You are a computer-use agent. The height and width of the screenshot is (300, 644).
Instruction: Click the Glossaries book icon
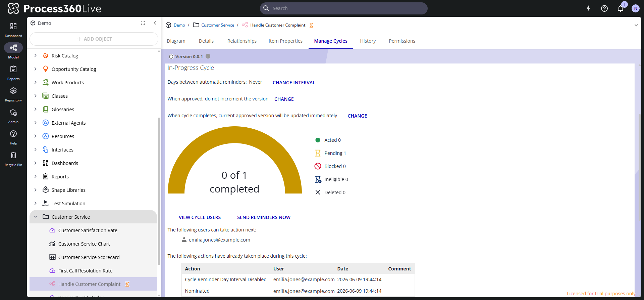[46, 109]
